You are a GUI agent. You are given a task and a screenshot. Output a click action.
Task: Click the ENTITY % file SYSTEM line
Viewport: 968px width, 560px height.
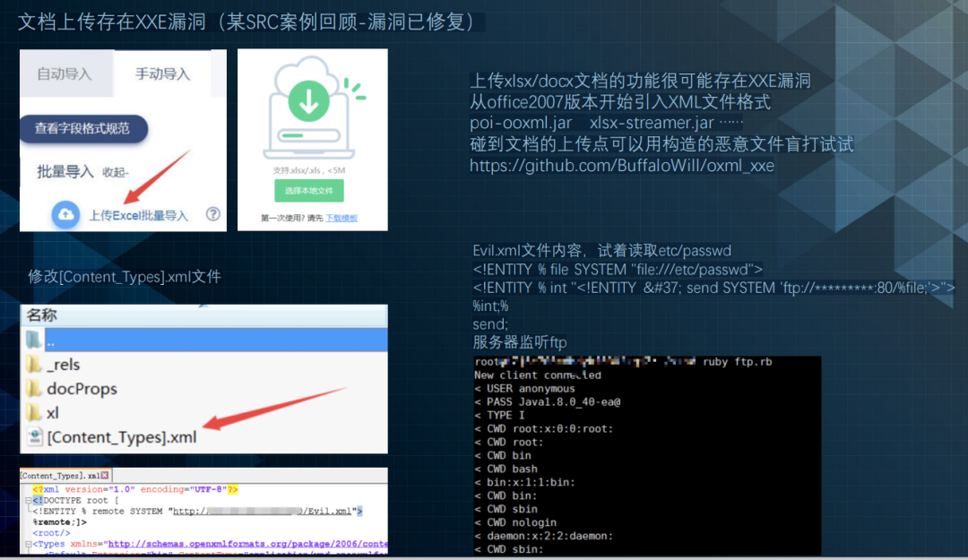point(618,270)
